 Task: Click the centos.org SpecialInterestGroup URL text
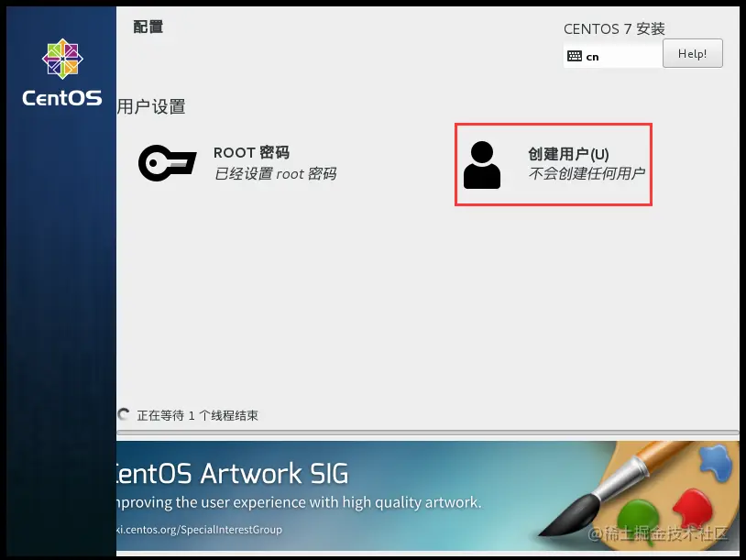200,530
